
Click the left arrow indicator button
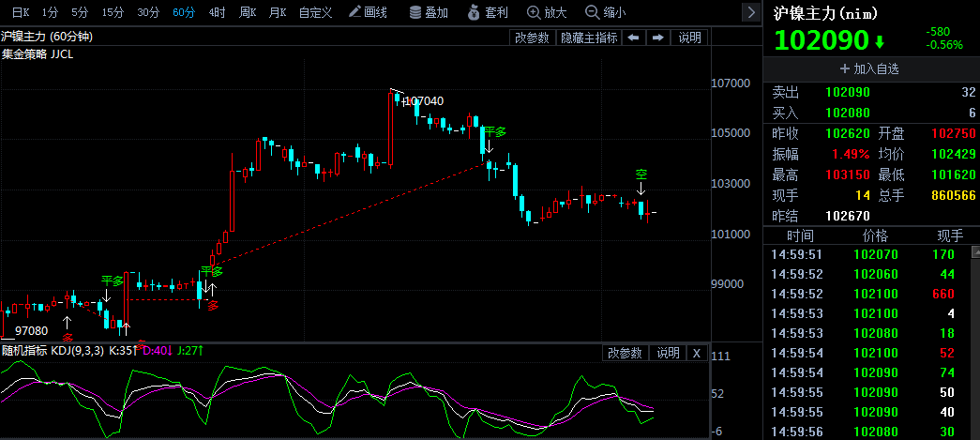(x=633, y=38)
